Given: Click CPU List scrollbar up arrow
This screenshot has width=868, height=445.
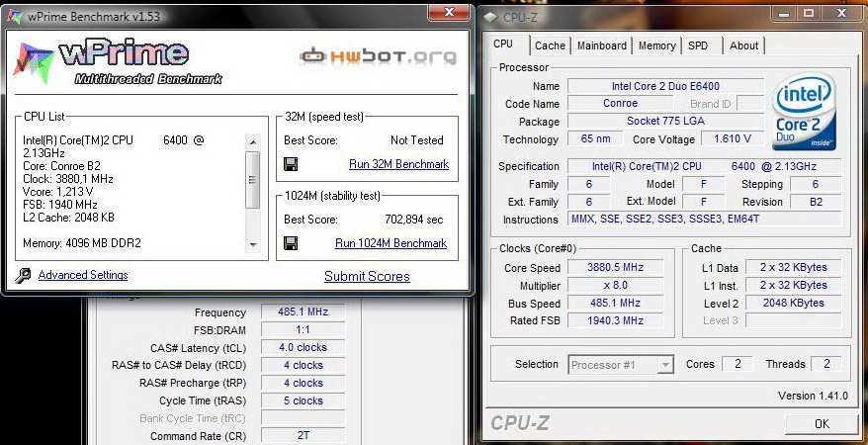Looking at the screenshot, I should [252, 142].
